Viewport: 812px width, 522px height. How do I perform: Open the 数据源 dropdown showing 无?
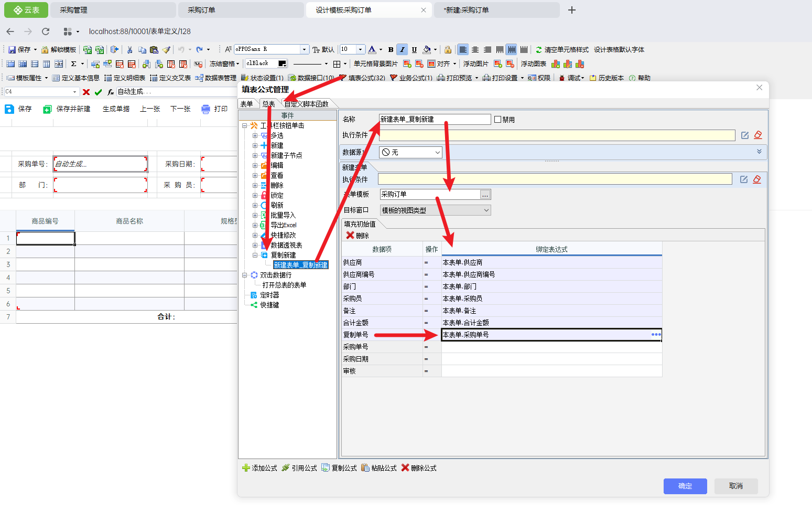pyautogui.click(x=410, y=152)
